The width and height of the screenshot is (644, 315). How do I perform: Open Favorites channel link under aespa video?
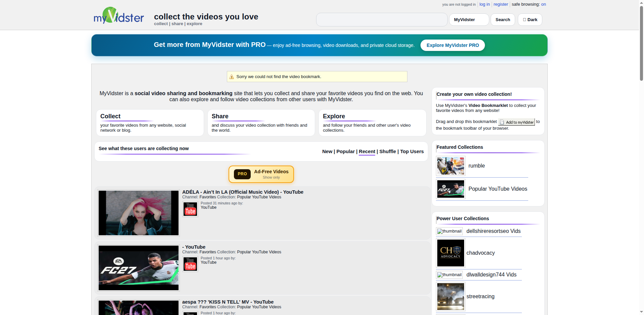point(208,307)
